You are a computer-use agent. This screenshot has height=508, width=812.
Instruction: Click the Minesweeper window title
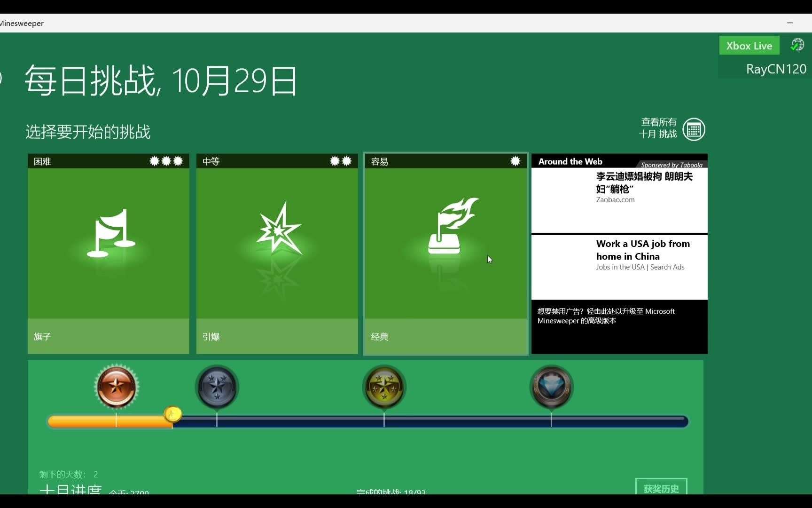pyautogui.click(x=22, y=23)
